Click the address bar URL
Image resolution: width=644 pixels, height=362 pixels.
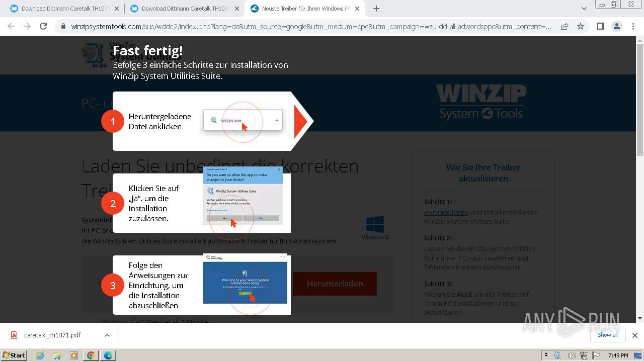311,26
